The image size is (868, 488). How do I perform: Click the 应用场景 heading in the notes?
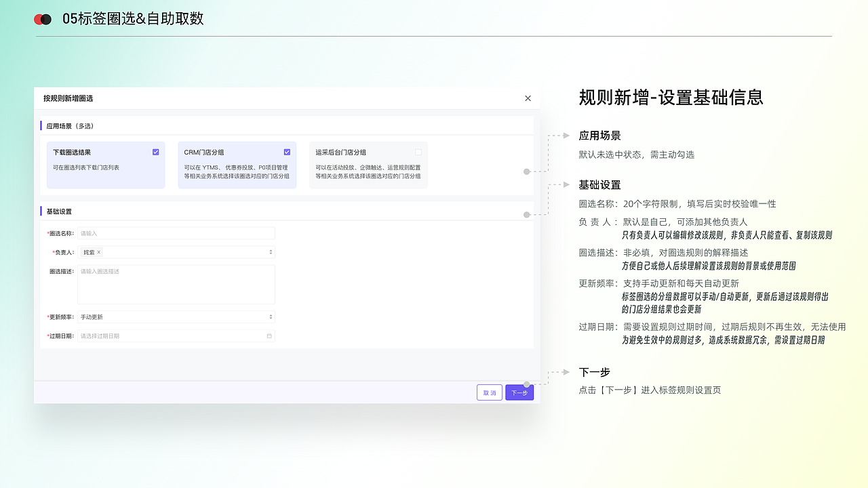[599, 136]
